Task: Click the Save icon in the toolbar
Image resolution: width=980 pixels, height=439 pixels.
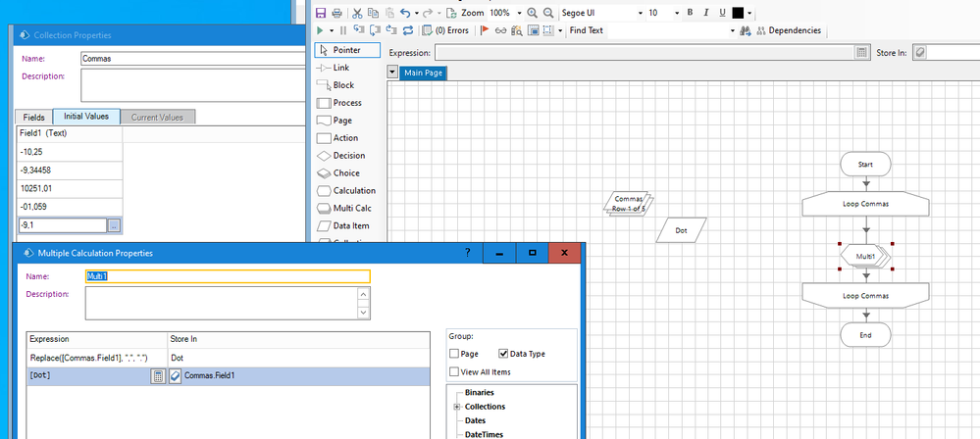Action: 321,13
